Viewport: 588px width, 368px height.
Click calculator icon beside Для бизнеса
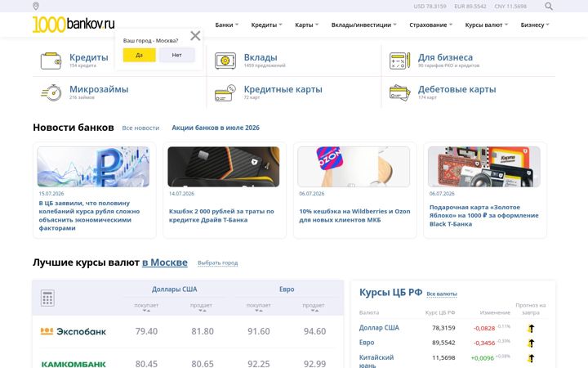point(399,61)
